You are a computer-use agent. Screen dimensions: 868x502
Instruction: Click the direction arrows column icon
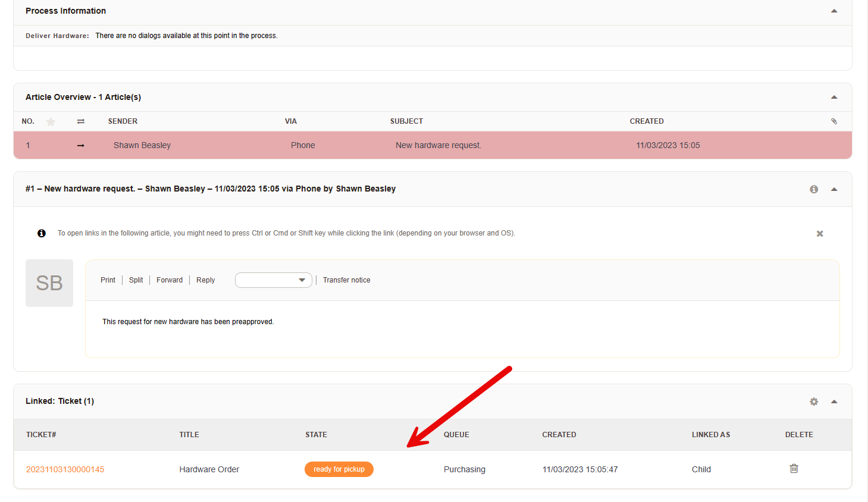pyautogui.click(x=81, y=121)
